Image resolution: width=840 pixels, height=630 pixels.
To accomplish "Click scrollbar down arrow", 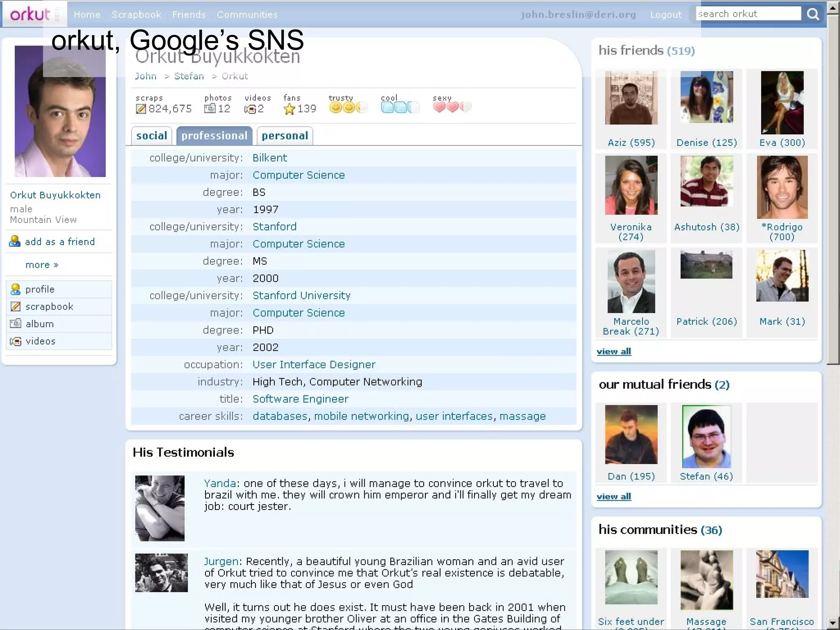I will (833, 623).
